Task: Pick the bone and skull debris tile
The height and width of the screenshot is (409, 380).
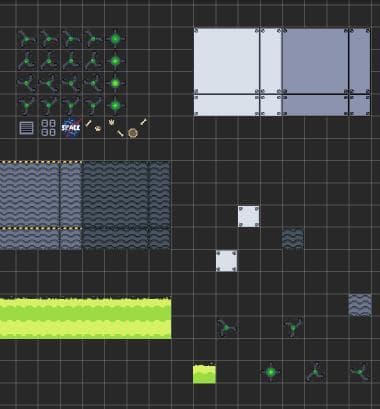Action: (x=93, y=126)
